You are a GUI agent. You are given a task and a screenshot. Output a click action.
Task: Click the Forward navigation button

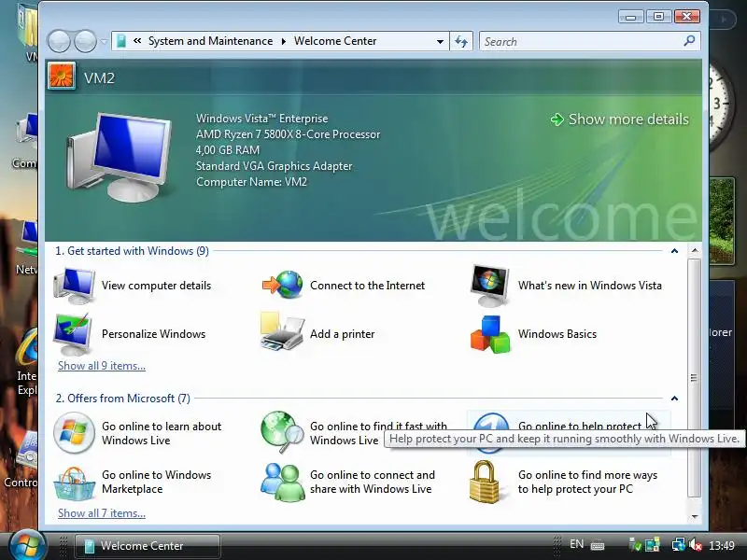(85, 41)
